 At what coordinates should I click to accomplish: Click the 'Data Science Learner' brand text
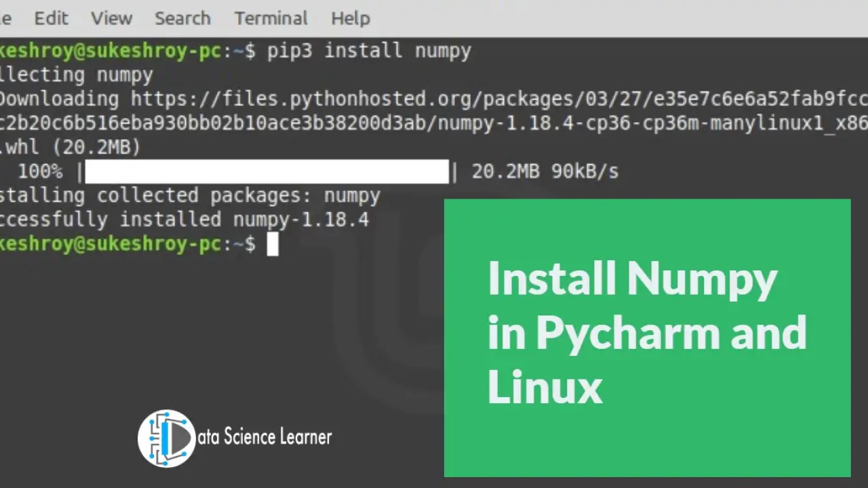[x=264, y=437]
